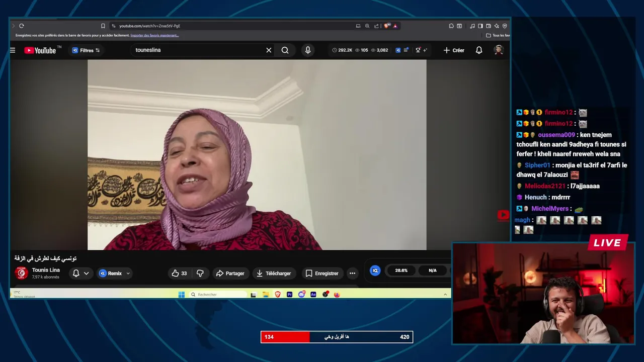The width and height of the screenshot is (644, 362).
Task: Run search with magnifier button
Action: 285,50
